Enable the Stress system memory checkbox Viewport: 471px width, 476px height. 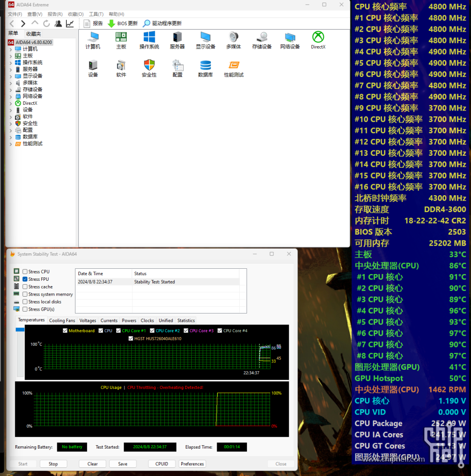(x=25, y=294)
